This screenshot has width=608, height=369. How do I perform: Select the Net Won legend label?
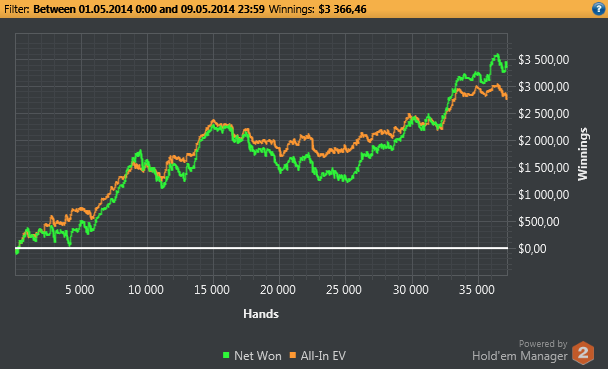click(x=258, y=356)
